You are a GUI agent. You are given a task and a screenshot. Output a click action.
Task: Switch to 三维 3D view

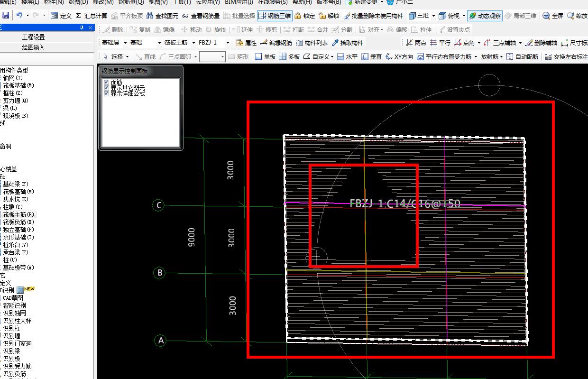tap(419, 16)
